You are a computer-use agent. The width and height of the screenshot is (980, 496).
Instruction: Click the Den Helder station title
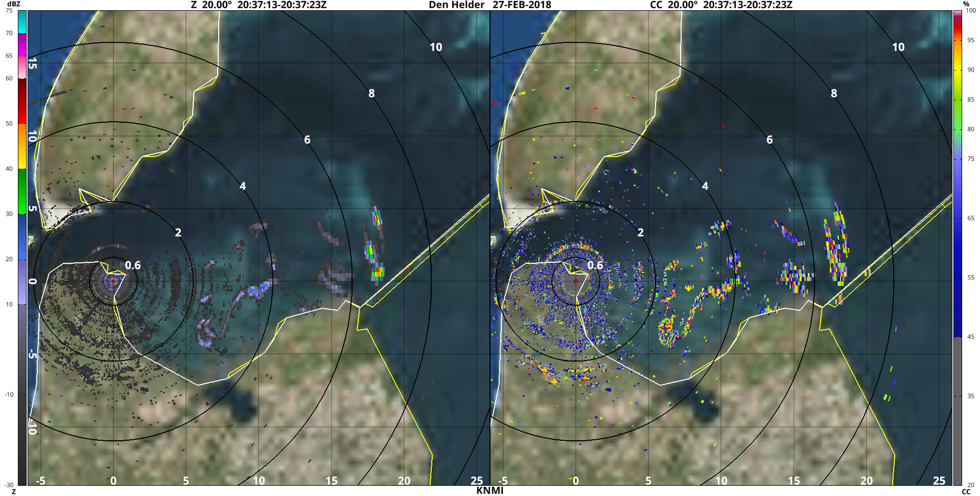coord(456,5)
